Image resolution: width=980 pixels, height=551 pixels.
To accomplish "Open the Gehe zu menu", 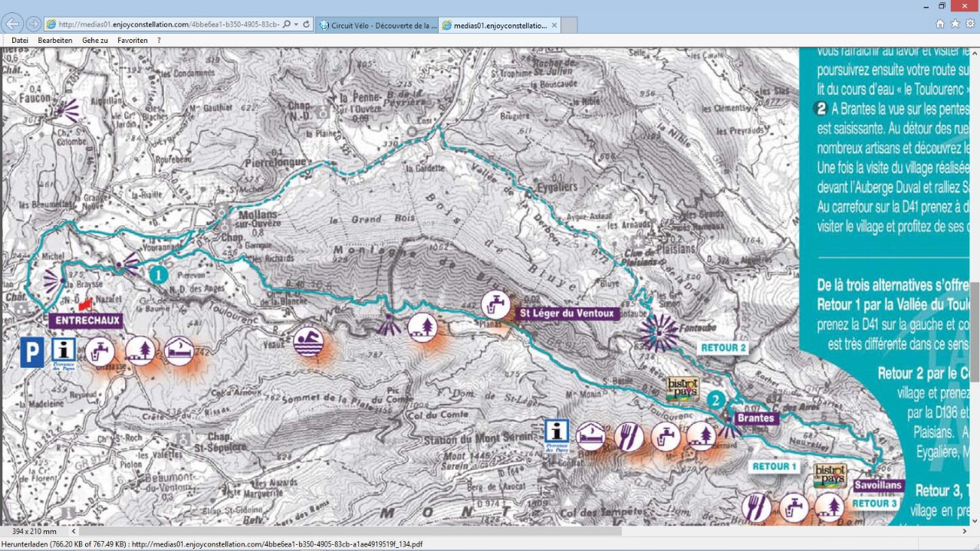I will point(95,40).
